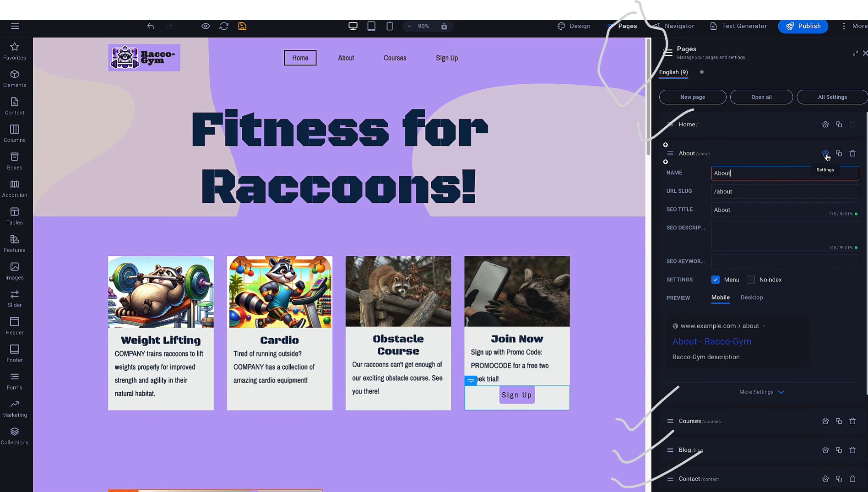868x492 pixels.
Task: Delete the Contact page
Action: [852, 479]
